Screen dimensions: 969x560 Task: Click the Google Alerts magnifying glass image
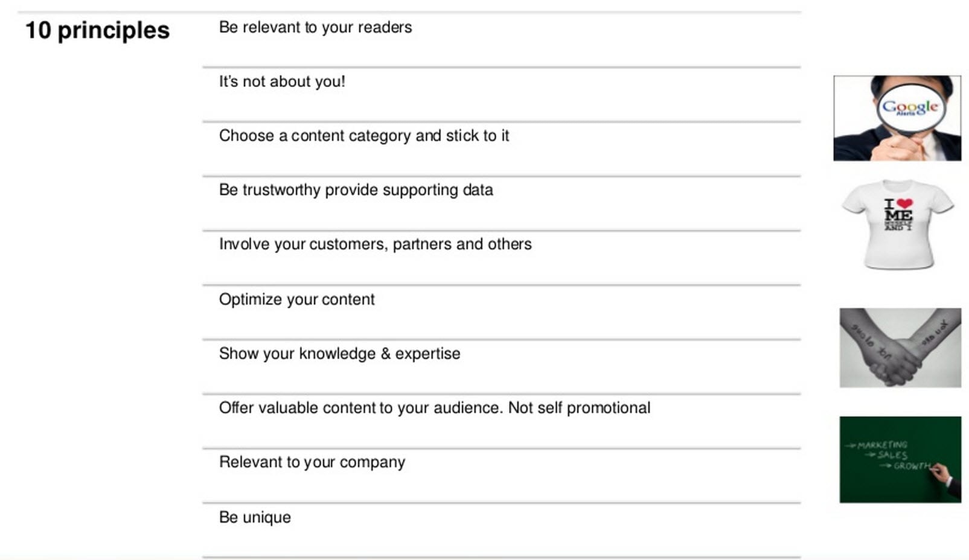click(x=897, y=118)
